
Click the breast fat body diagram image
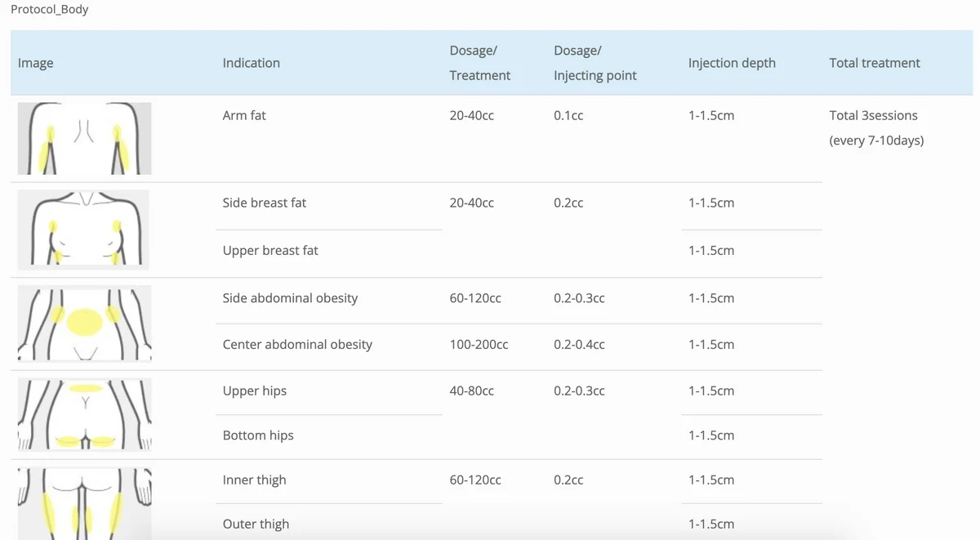tap(83, 230)
